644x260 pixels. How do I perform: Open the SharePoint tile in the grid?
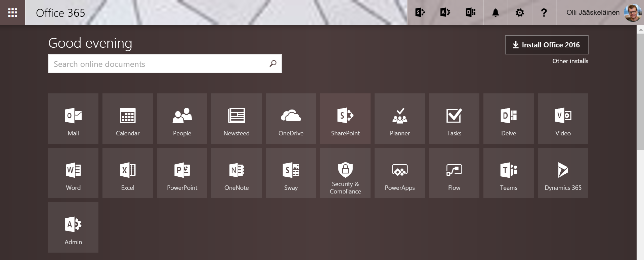click(345, 119)
